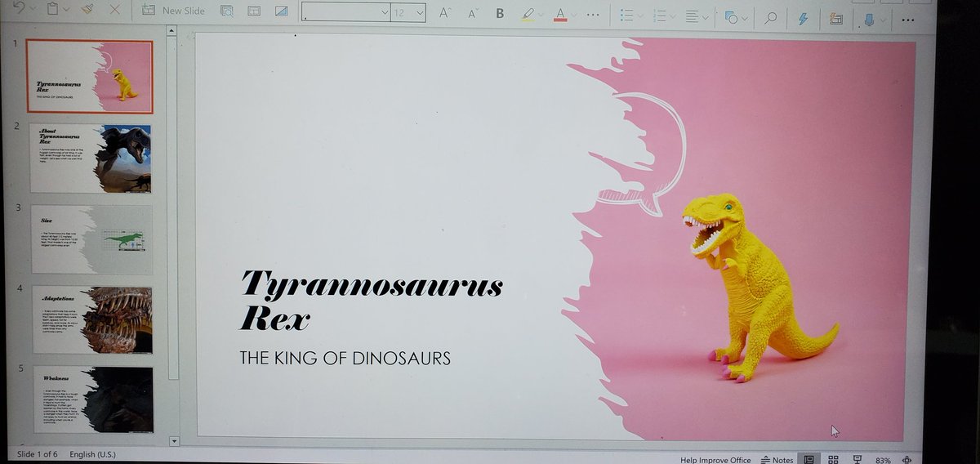Screen dimensions: 980x464
Task: Click the Tyrannosaurus Rex title text
Action: tap(372, 300)
